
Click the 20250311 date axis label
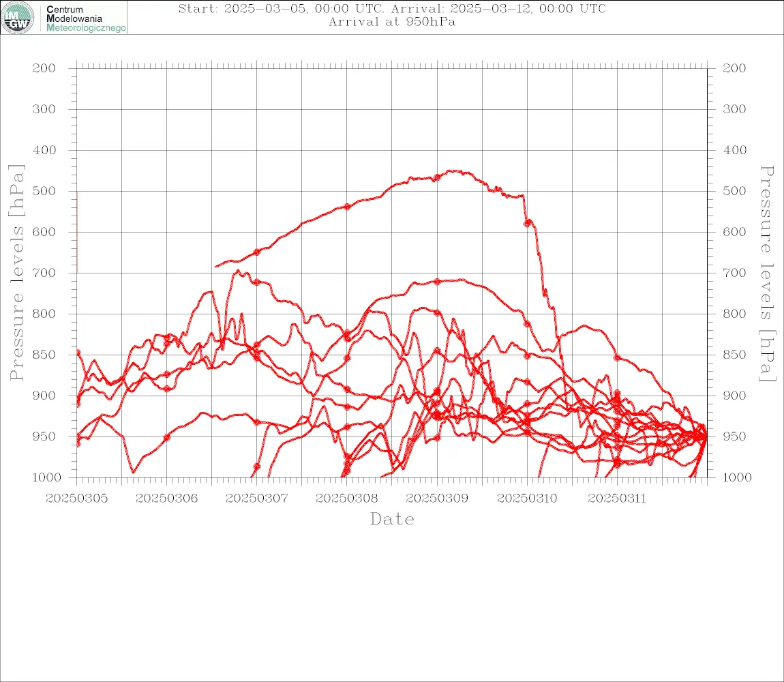tap(617, 499)
